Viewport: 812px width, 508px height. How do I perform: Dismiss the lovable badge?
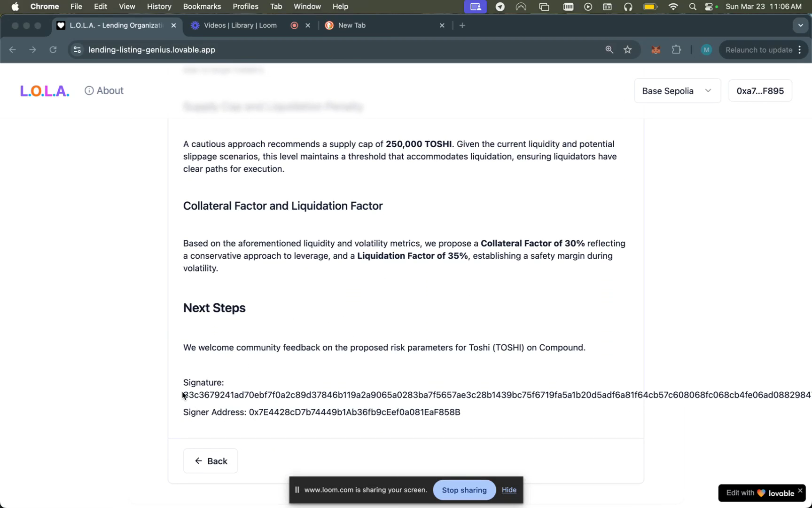(800, 491)
